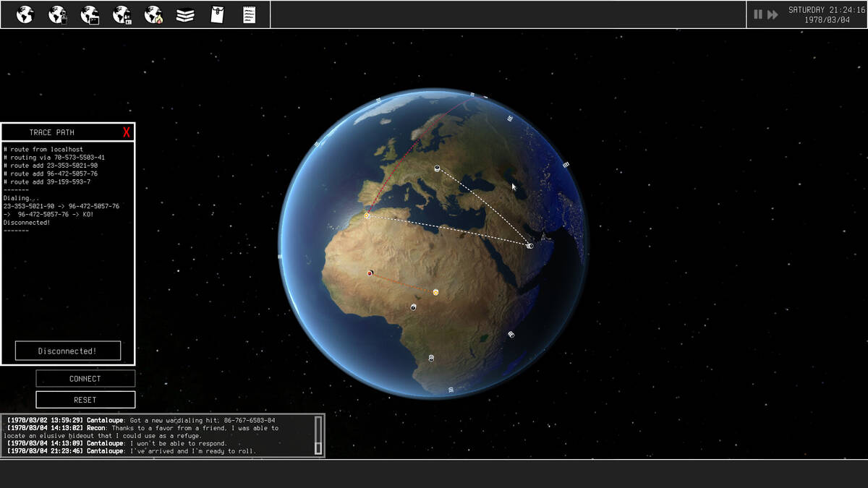The height and width of the screenshot is (488, 868).
Task: Click Cantaloupe's wardialing hit message
Action: tap(141, 420)
